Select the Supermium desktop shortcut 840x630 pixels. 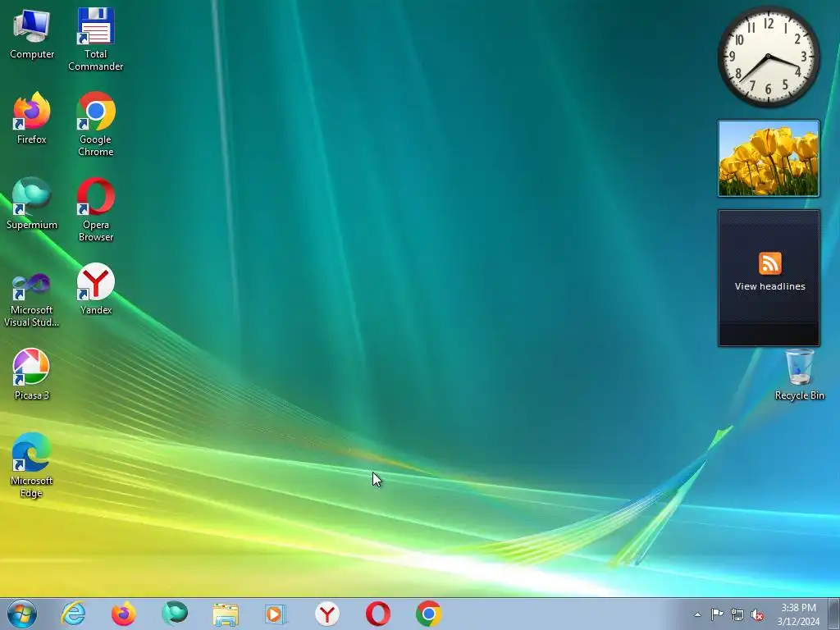click(32, 203)
